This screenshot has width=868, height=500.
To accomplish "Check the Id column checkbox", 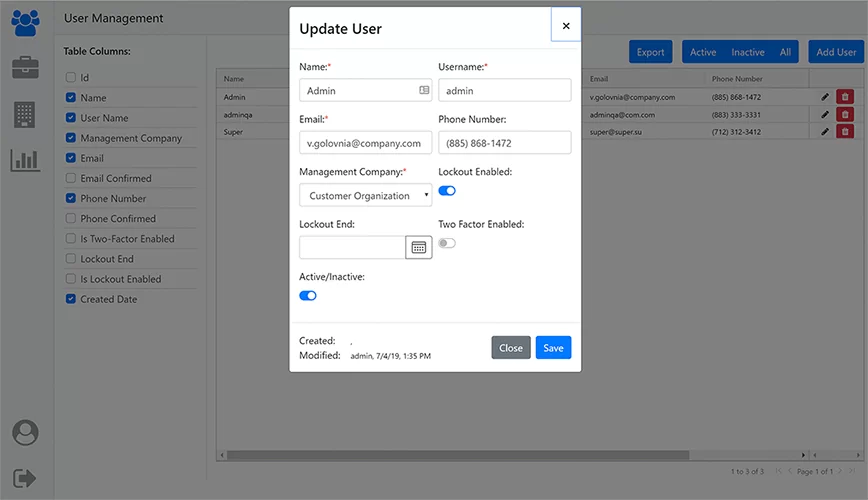I will point(71,77).
